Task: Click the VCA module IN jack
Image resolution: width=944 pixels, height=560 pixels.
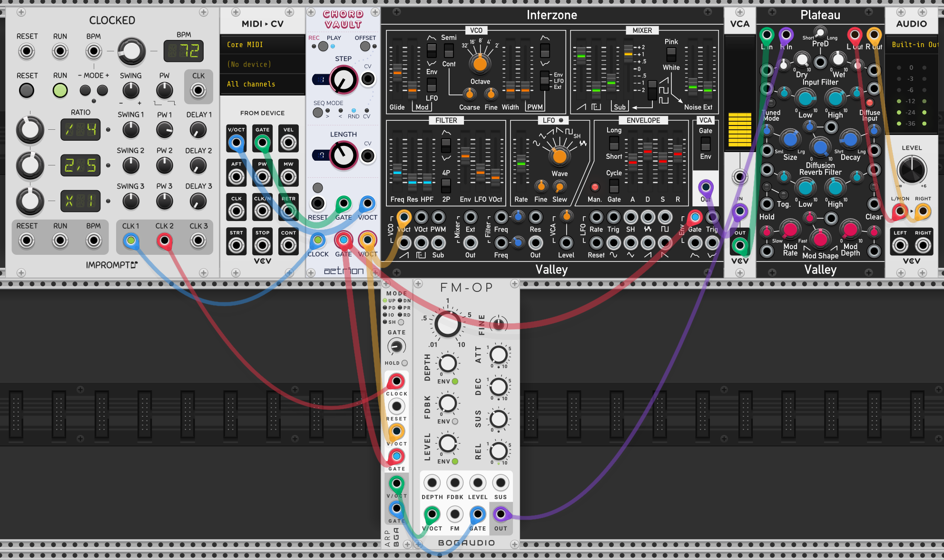Action: 739,211
